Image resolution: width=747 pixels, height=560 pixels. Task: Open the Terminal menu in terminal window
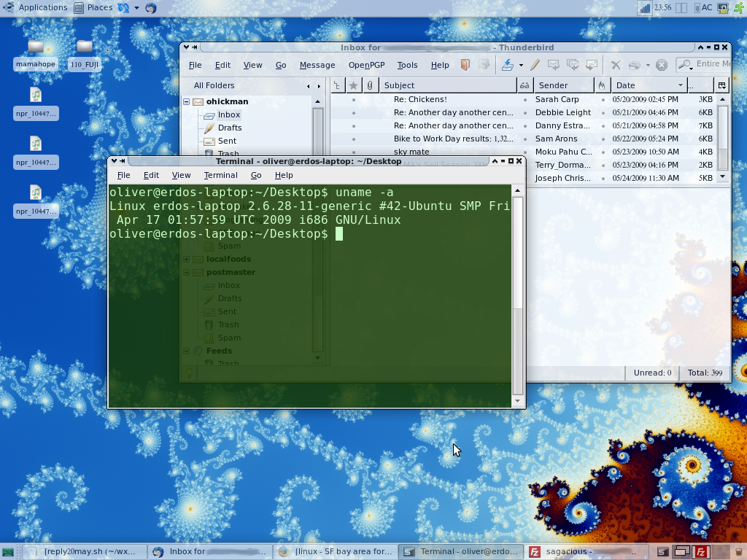point(220,175)
